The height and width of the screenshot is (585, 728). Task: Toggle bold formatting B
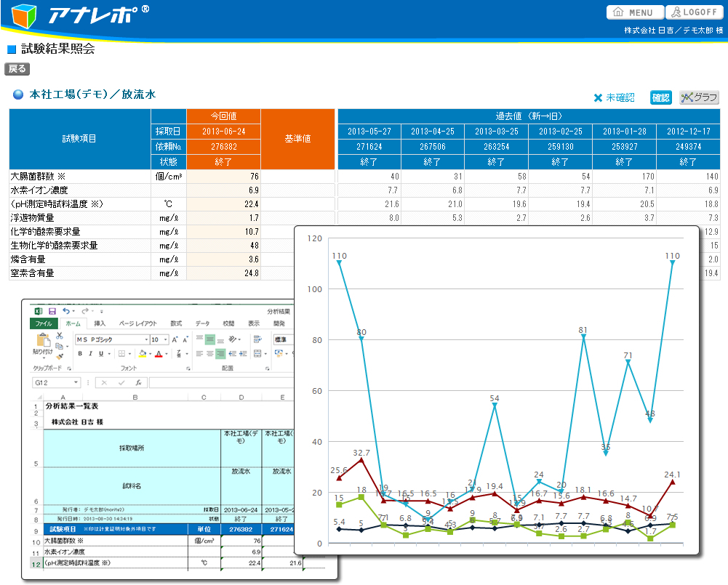80,353
